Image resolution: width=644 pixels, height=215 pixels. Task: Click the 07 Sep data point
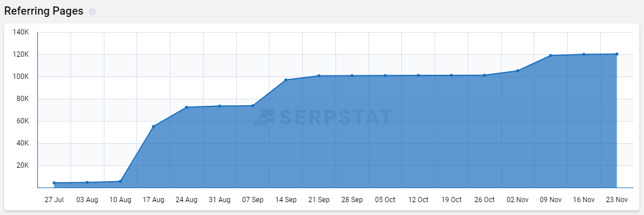253,106
